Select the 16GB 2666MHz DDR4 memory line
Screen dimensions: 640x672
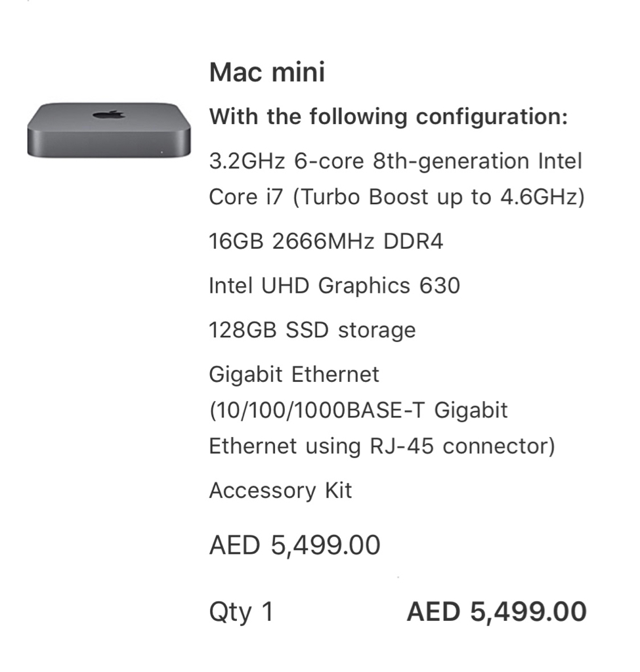(x=326, y=241)
